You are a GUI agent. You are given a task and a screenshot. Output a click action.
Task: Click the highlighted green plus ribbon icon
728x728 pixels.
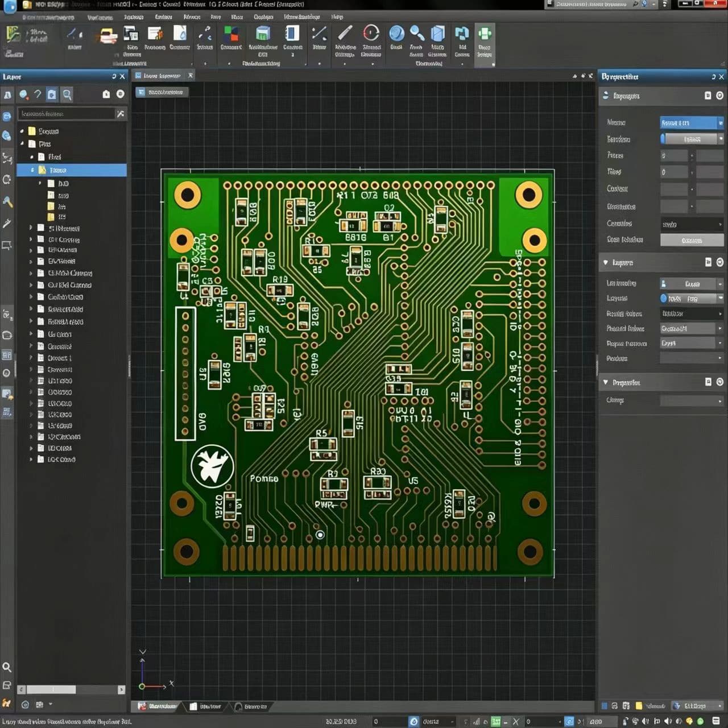click(485, 34)
